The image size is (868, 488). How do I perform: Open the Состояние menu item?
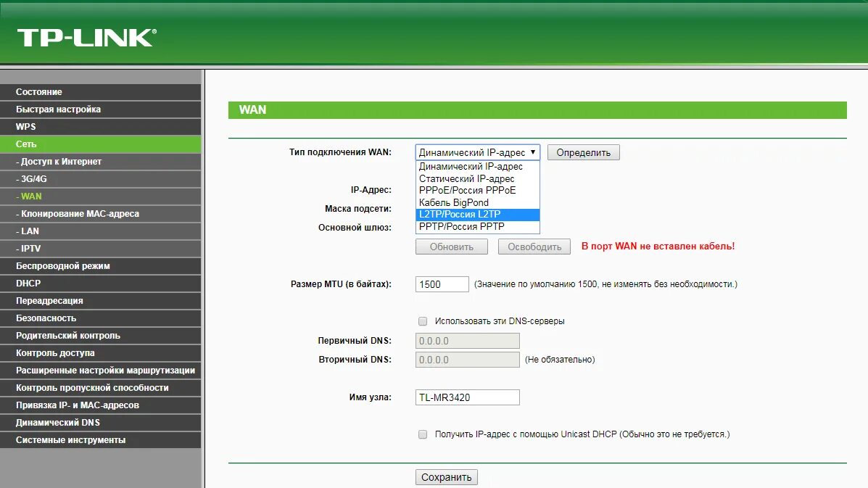pos(100,92)
